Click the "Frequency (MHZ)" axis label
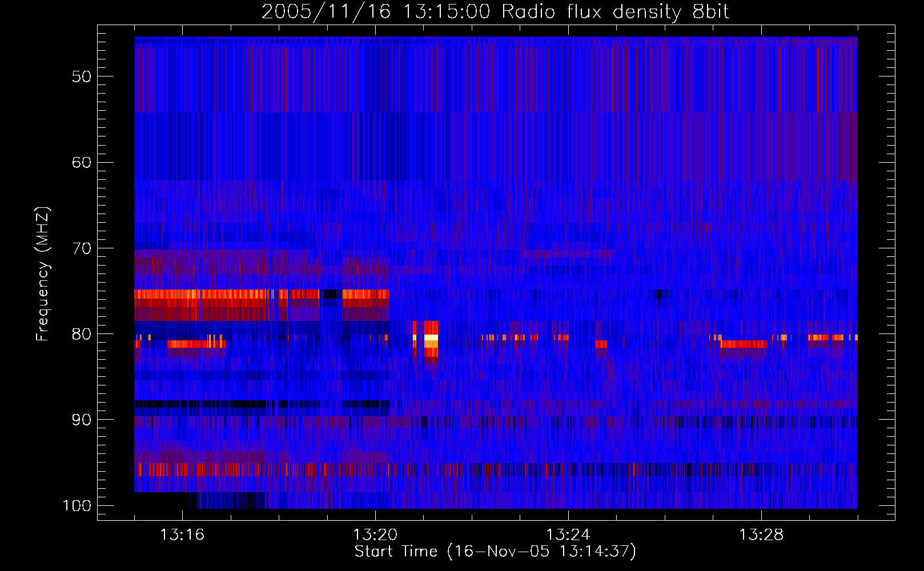Viewport: 924px width, 571px height. tap(43, 274)
